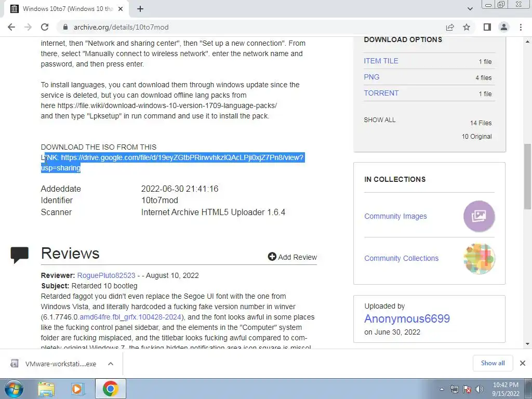This screenshot has width=532, height=399.
Task: Click the browser forward arrow
Action: point(28,27)
